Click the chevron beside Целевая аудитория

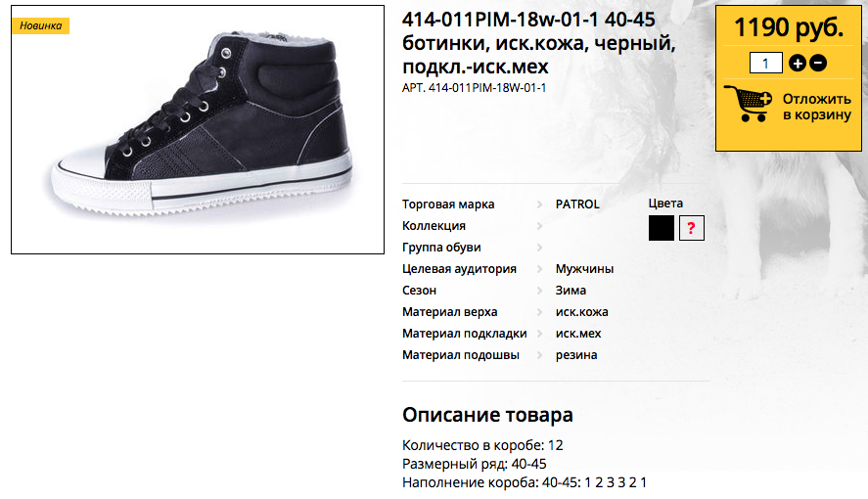540,269
